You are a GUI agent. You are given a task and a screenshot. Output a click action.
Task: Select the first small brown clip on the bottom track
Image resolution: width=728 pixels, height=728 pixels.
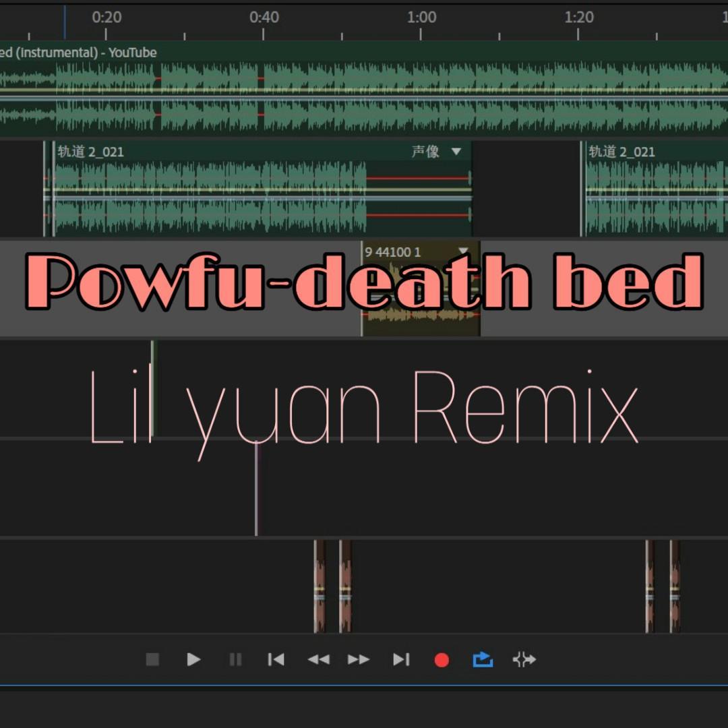pyautogui.click(x=320, y=586)
